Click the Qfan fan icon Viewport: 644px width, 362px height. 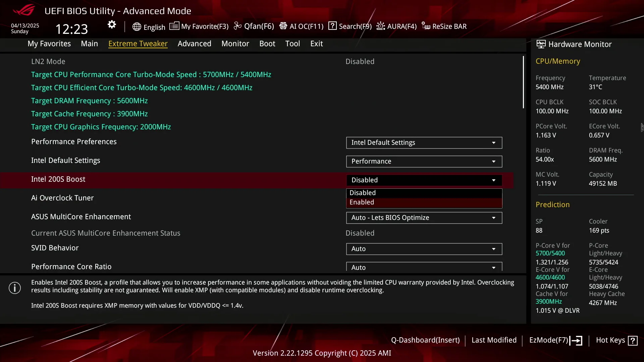(x=237, y=26)
